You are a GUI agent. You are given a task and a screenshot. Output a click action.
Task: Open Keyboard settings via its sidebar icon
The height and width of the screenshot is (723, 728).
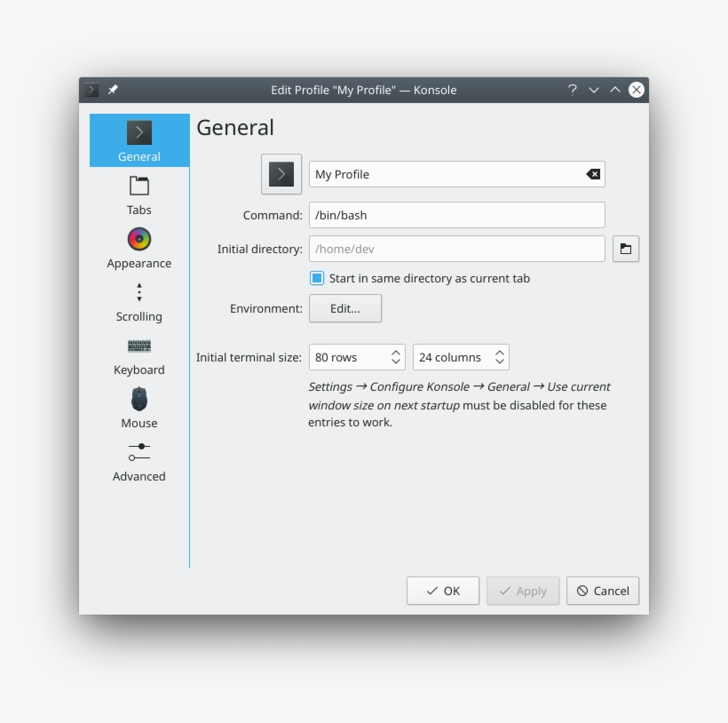pyautogui.click(x=139, y=346)
